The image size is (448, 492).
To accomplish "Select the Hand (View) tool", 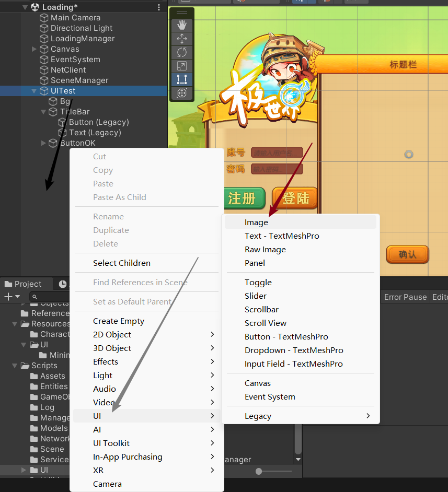I will (x=182, y=25).
